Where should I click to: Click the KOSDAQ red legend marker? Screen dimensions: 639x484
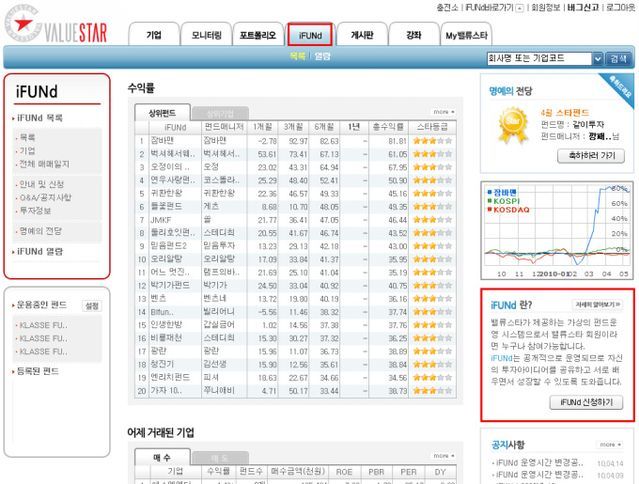click(x=489, y=210)
